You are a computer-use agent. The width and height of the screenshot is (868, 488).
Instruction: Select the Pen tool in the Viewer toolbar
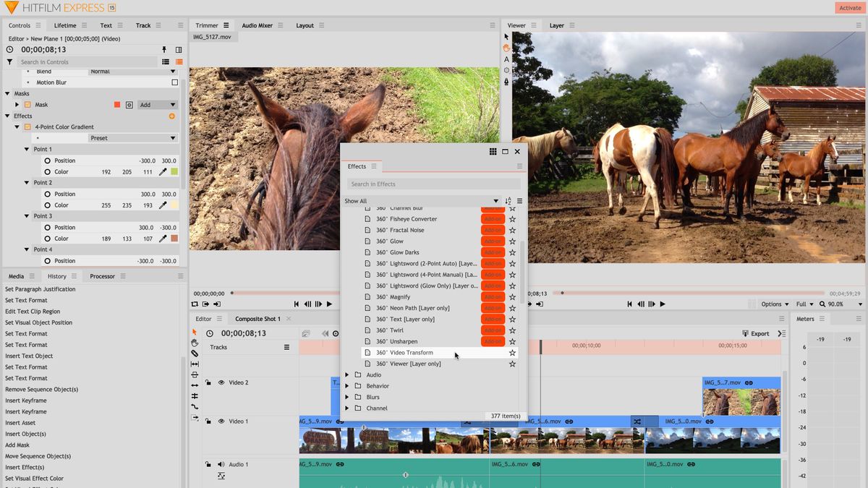pyautogui.click(x=506, y=82)
